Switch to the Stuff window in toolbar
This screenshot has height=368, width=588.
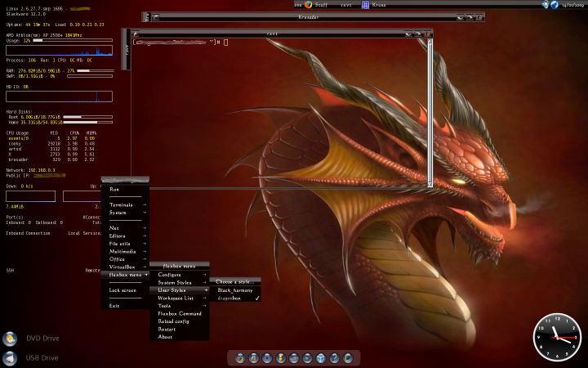pos(321,5)
